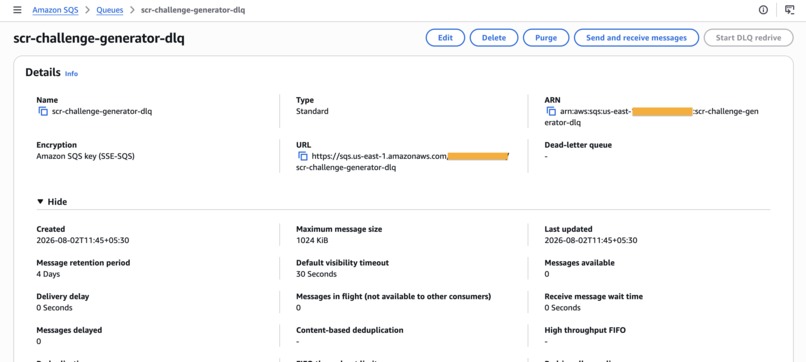Image resolution: width=806 pixels, height=362 pixels.
Task: Open the hamburger navigation menu
Action: [x=17, y=10]
